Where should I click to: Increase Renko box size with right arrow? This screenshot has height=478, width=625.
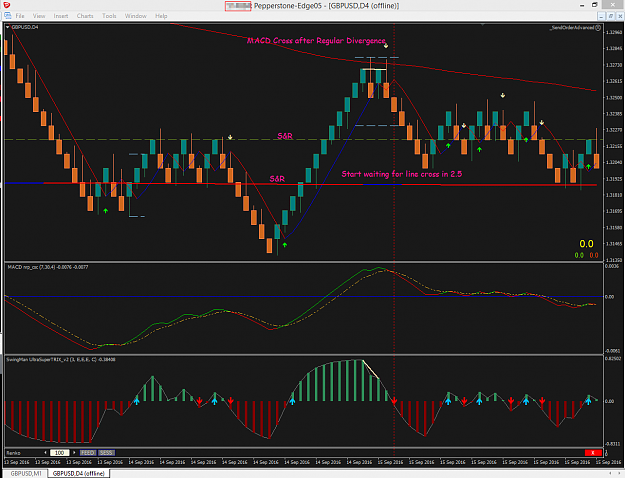(74, 452)
